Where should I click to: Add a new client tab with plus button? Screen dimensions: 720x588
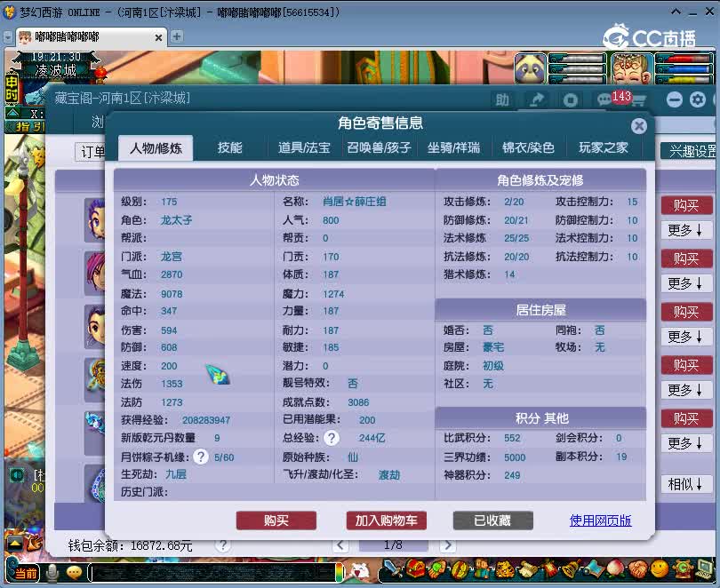(177, 36)
